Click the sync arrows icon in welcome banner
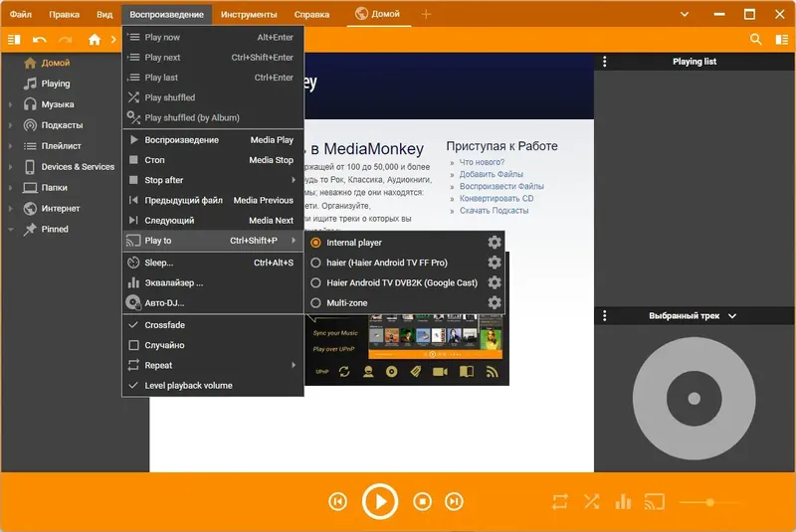 pos(344,372)
